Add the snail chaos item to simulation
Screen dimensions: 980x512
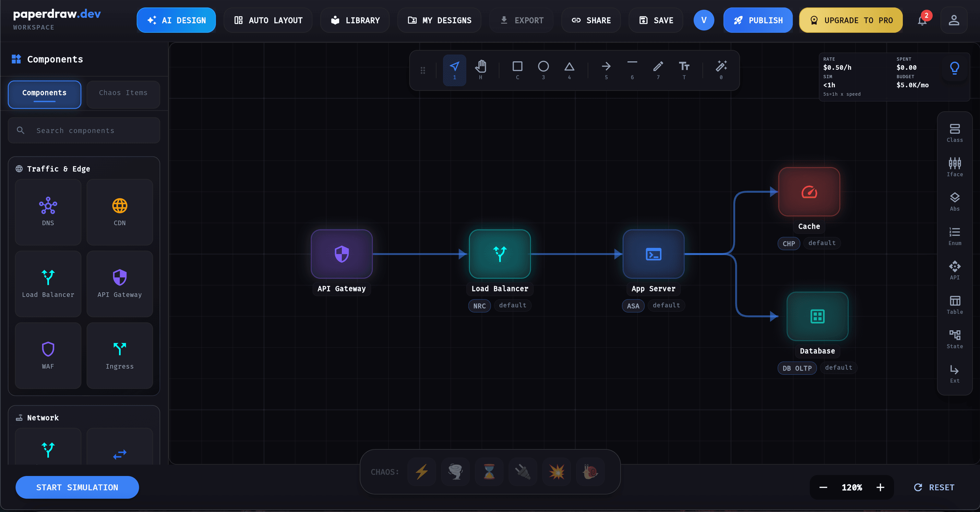590,472
